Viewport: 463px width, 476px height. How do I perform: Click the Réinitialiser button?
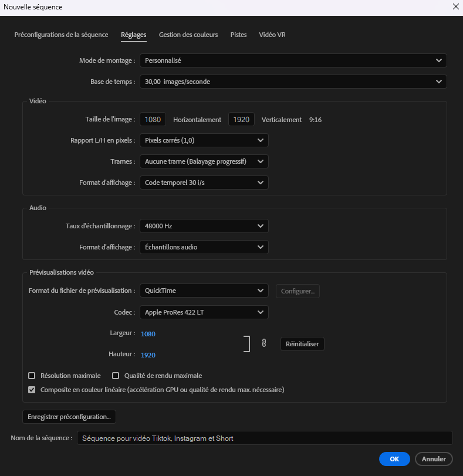click(302, 344)
